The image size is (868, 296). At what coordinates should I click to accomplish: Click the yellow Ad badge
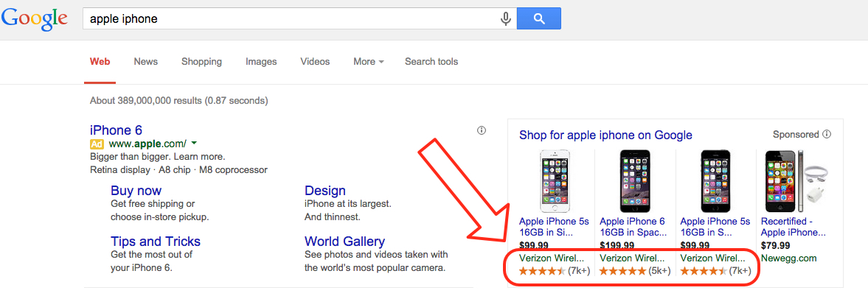click(x=97, y=144)
